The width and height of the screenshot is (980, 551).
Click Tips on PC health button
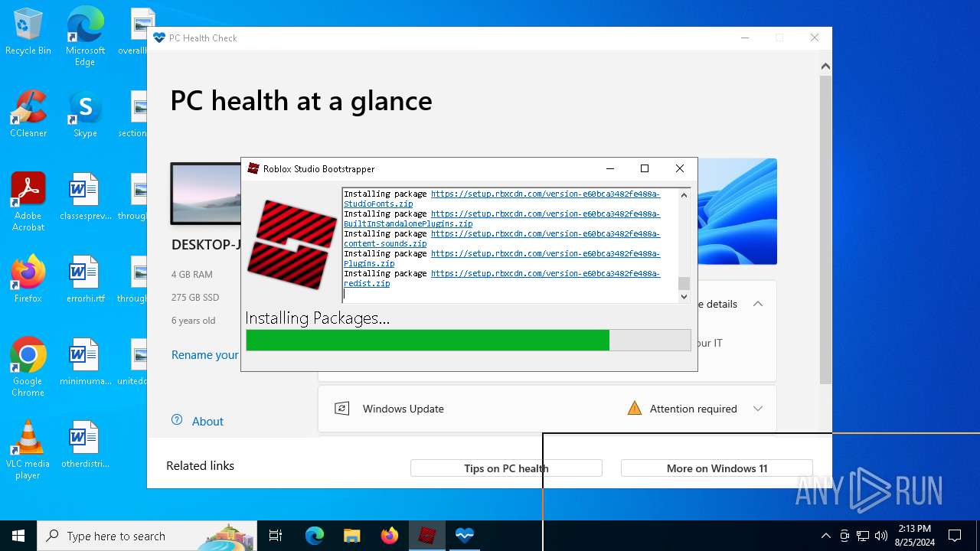pyautogui.click(x=506, y=468)
